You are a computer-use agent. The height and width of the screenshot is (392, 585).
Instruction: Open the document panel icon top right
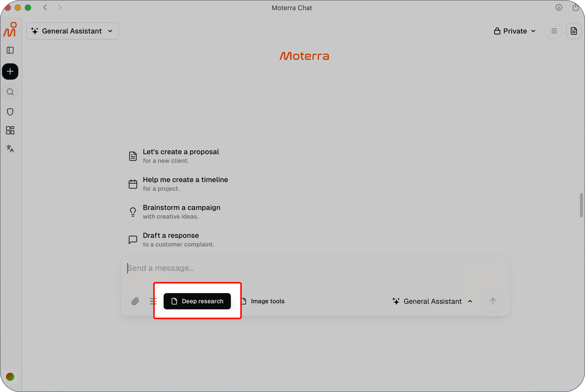click(574, 31)
